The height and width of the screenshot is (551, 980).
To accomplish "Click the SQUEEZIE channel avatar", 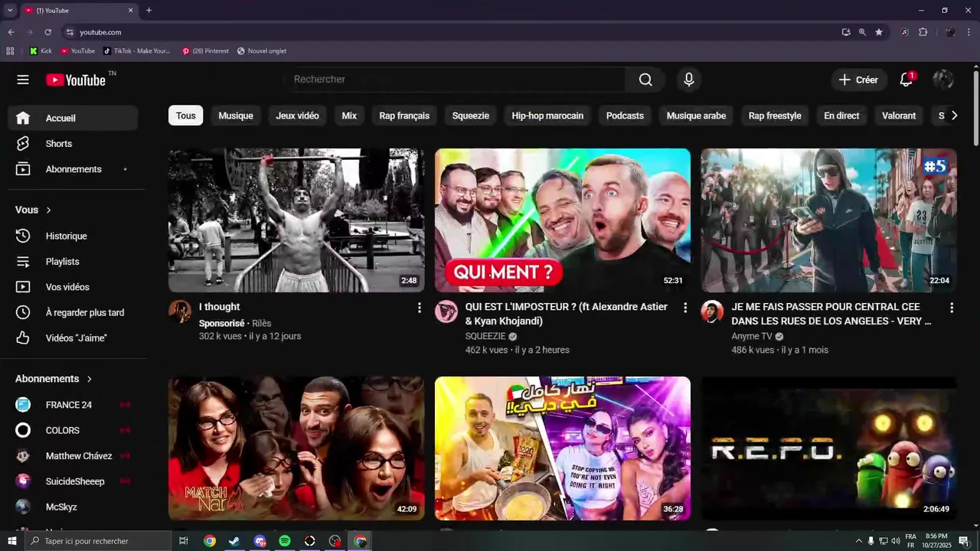I will (x=446, y=311).
